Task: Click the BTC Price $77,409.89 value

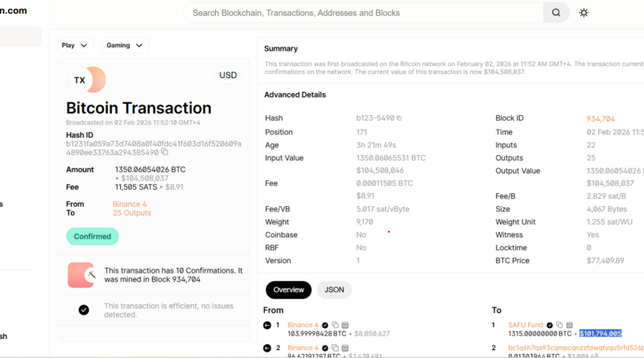Action: coord(605,261)
